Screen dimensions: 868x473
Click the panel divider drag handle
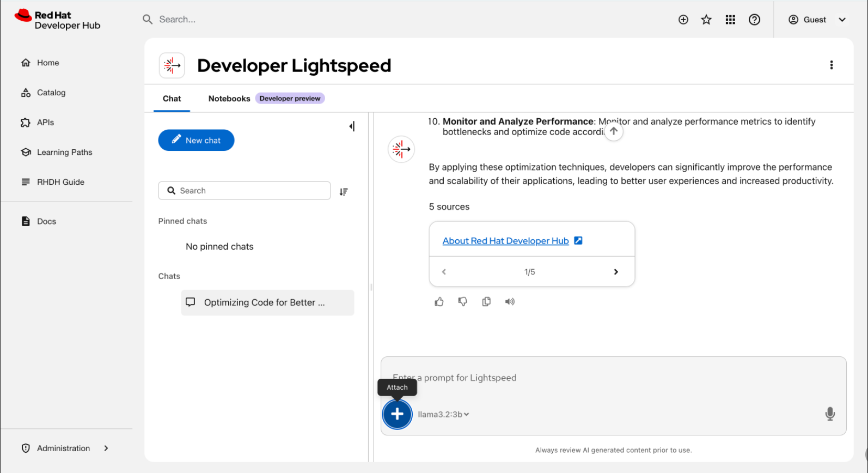[x=371, y=287]
